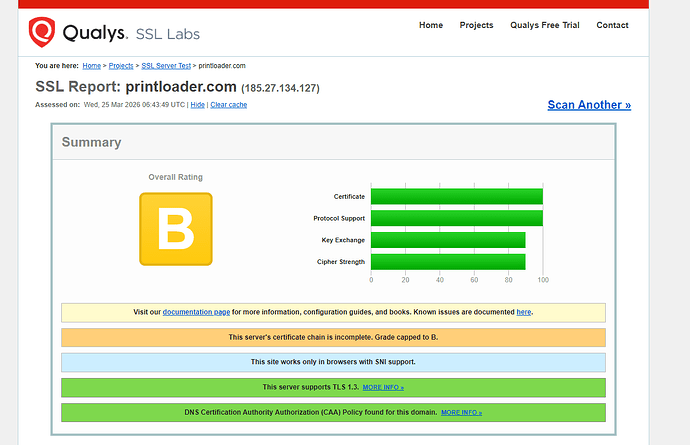690x445 pixels.
Task: Click the Overall Rating label
Action: pos(176,177)
